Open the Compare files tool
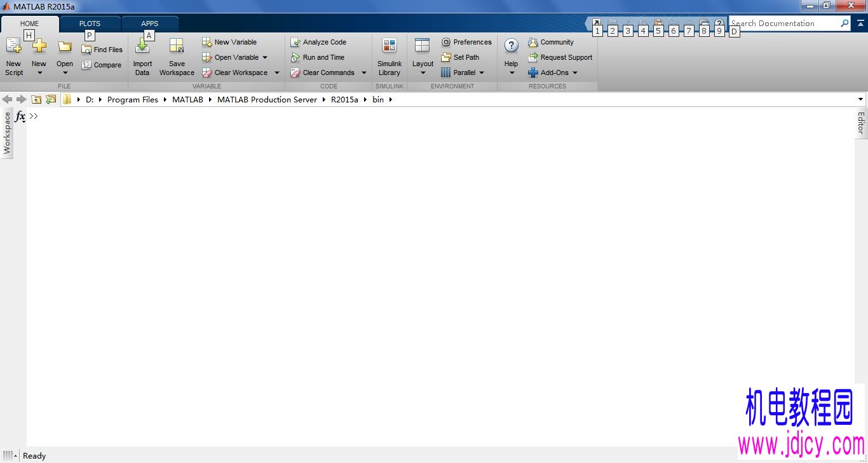The image size is (868, 463). coord(101,65)
